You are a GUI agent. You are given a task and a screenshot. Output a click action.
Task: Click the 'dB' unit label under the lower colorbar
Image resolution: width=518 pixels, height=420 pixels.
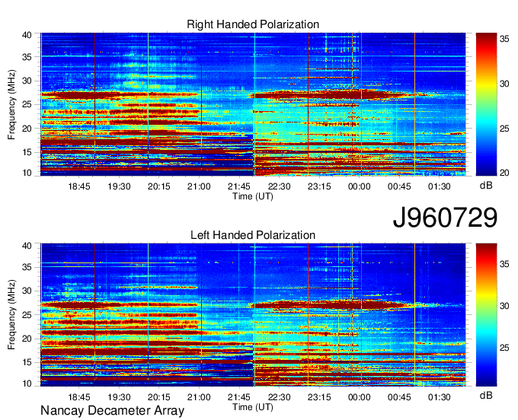pos(486,395)
